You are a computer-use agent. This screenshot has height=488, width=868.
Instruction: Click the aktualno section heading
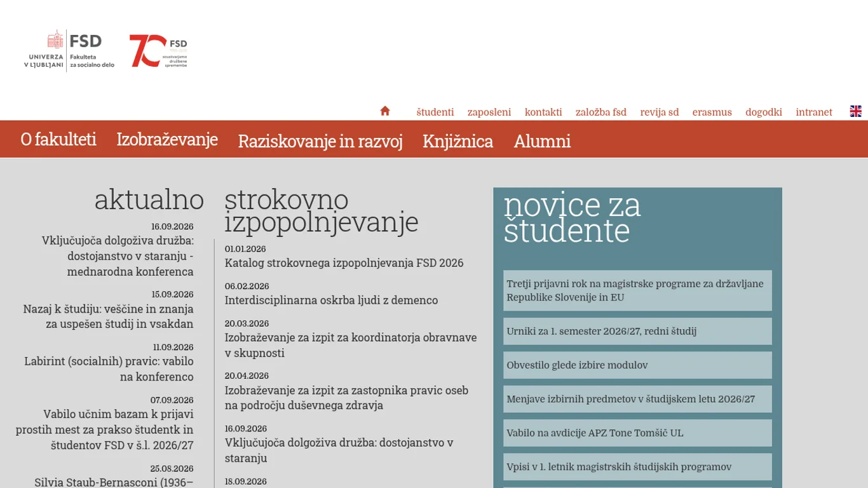[149, 200]
